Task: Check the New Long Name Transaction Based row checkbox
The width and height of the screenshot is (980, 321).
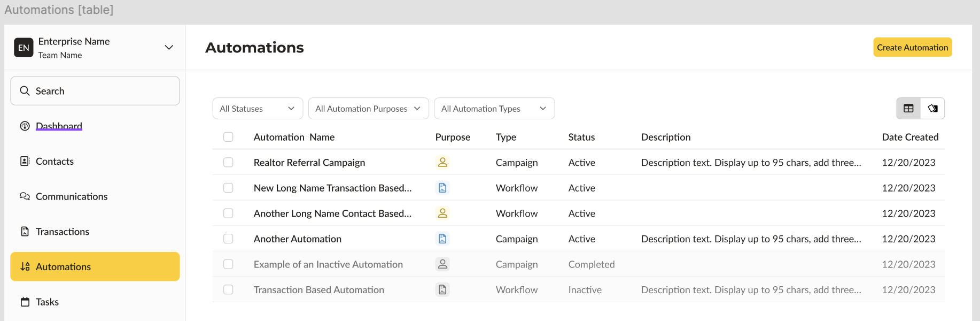Action: [228, 188]
